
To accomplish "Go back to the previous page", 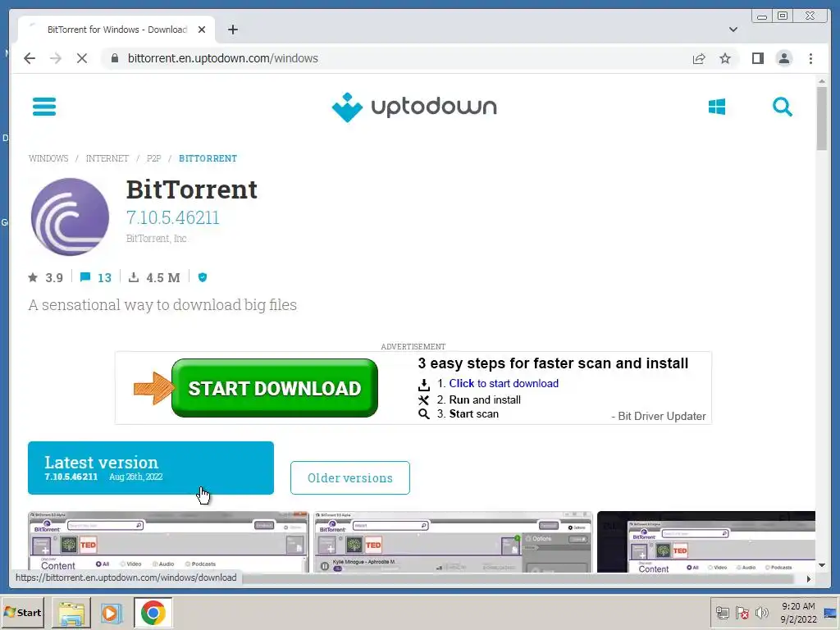I will point(30,58).
